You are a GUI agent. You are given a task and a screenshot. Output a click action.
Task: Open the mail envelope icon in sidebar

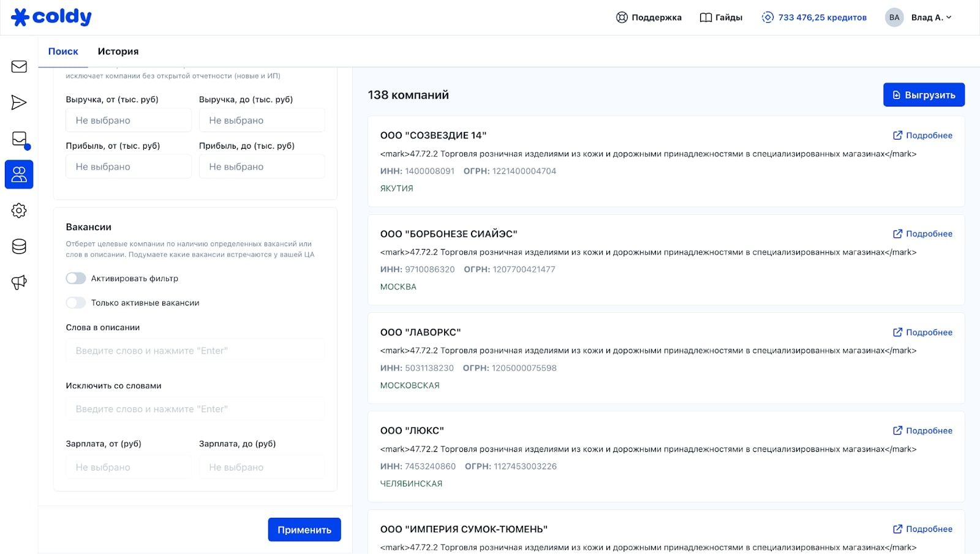coord(19,67)
